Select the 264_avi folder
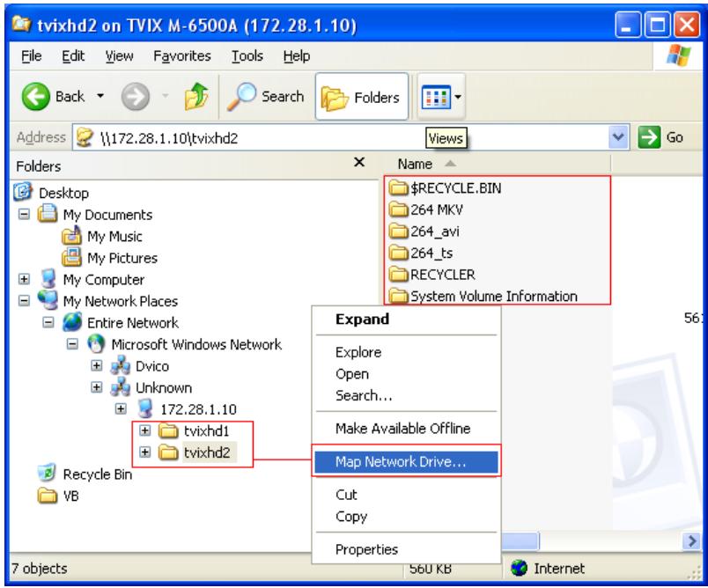 tap(424, 231)
